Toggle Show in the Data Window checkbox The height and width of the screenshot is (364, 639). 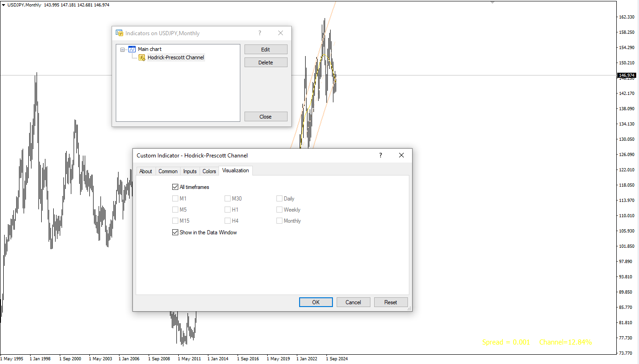point(175,232)
